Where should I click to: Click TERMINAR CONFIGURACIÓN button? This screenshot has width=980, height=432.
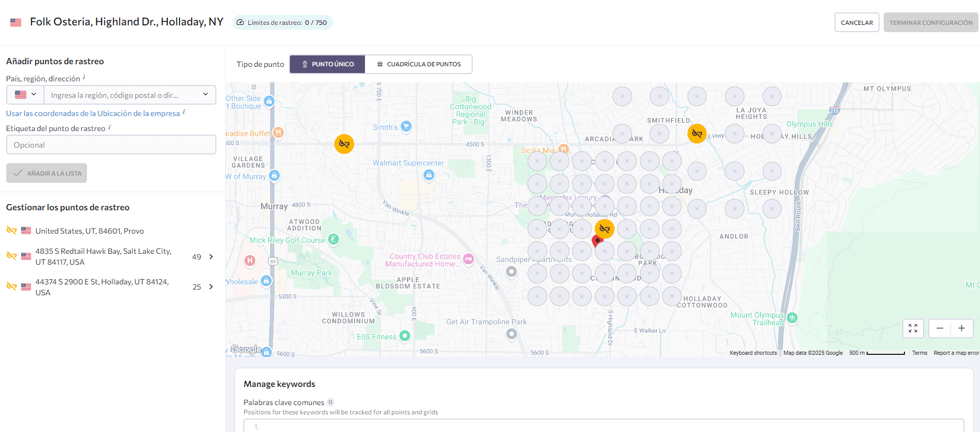tap(931, 22)
